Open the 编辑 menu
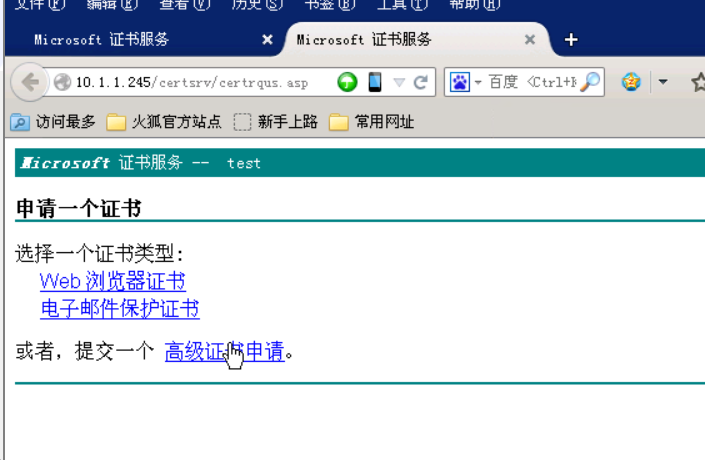The width and height of the screenshot is (705, 460). (112, 4)
